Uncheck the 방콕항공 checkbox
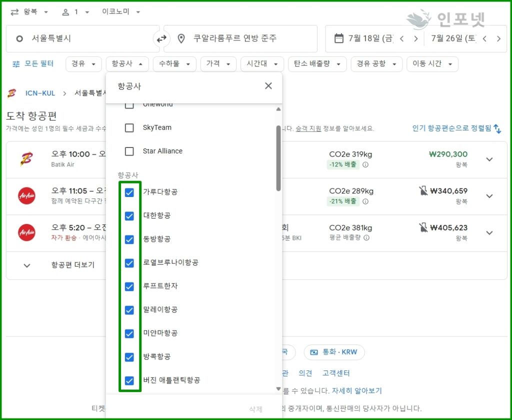The height and width of the screenshot is (420, 512). (x=129, y=357)
